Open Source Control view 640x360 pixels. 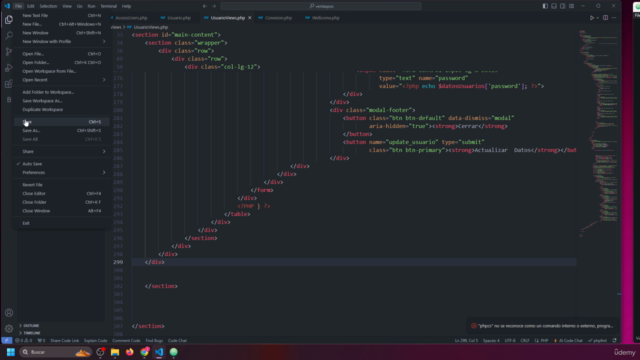click(x=9, y=51)
